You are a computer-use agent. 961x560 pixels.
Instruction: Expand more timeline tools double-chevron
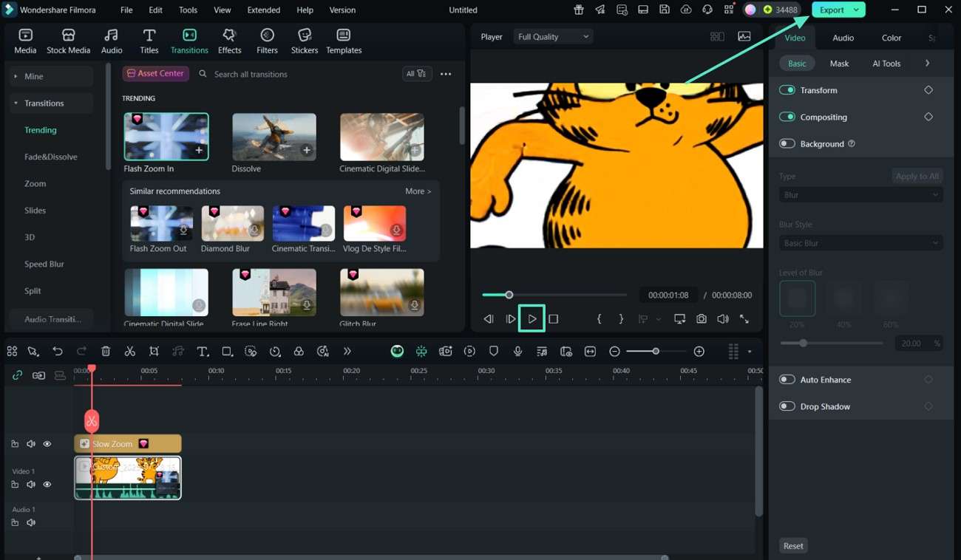(347, 352)
